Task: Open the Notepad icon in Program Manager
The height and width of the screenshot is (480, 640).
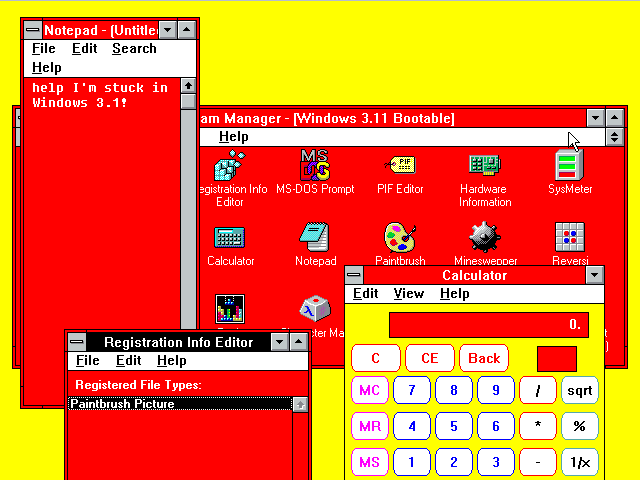Action: 315,238
